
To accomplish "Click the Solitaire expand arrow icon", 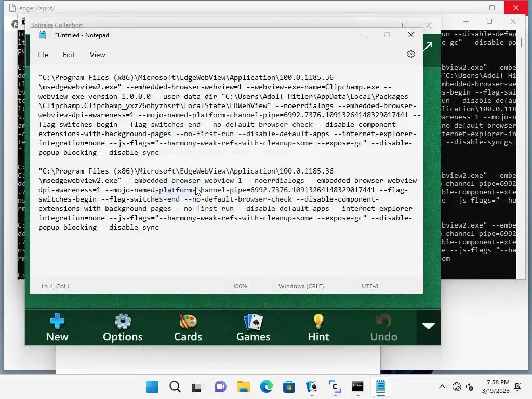I will tap(428, 47).
